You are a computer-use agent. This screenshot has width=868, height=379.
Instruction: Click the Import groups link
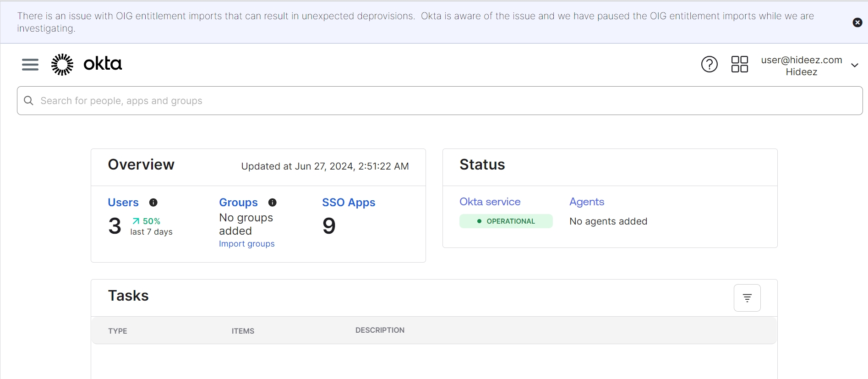[247, 244]
